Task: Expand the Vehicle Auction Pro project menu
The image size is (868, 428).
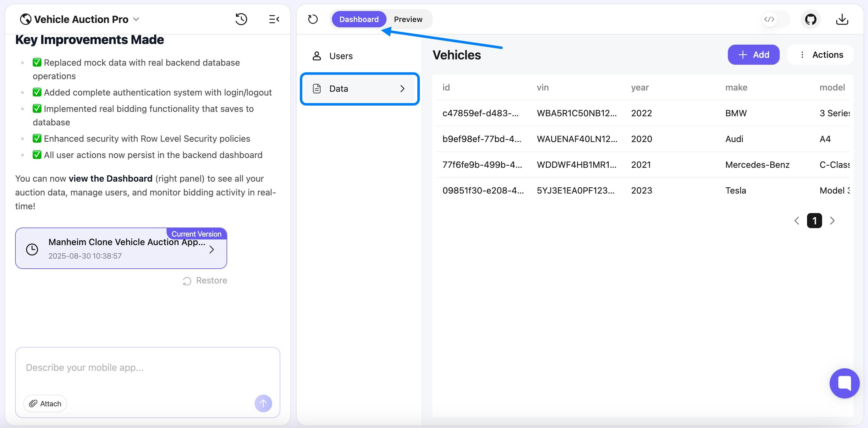Action: point(136,19)
